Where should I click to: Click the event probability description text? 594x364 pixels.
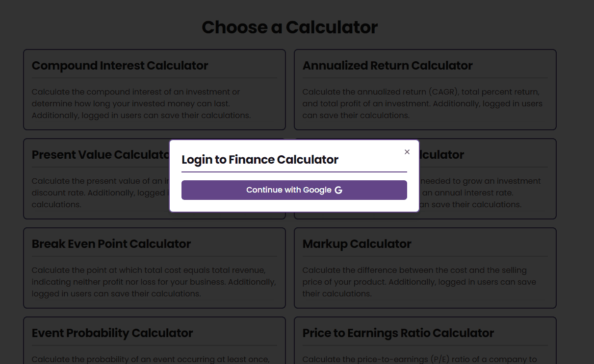151,360
